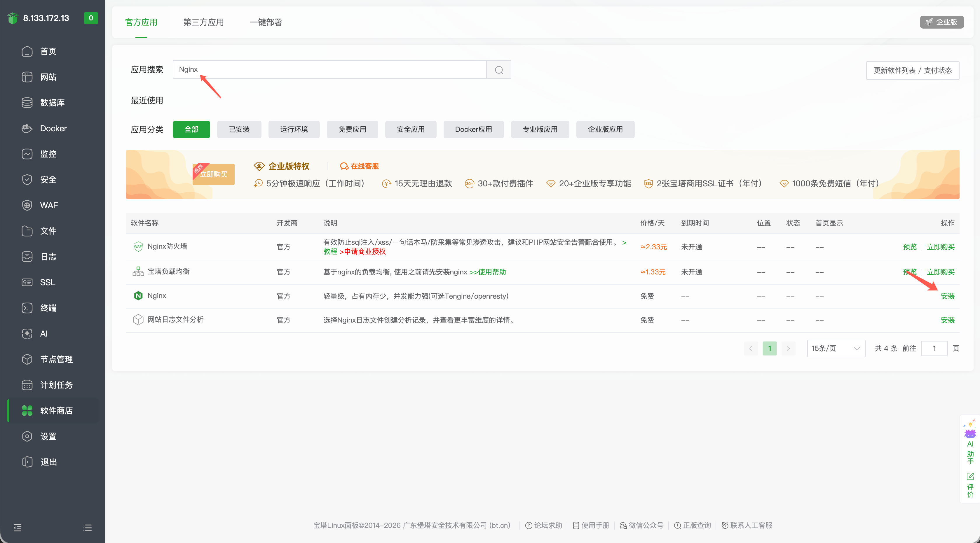This screenshot has height=543, width=980.
Task: Switch to the 官方应用 tab
Action: click(x=141, y=22)
